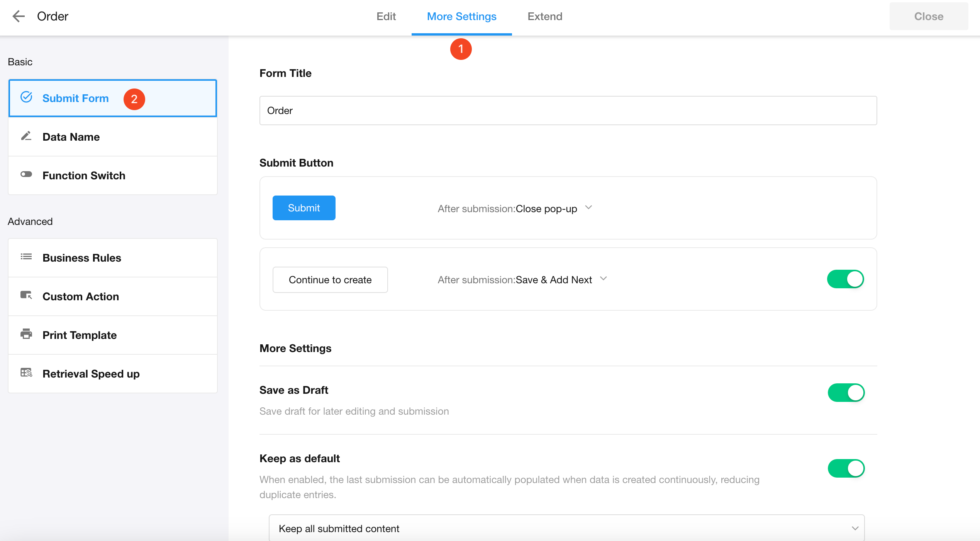
Task: Switch to the Edit tab
Action: 386,16
